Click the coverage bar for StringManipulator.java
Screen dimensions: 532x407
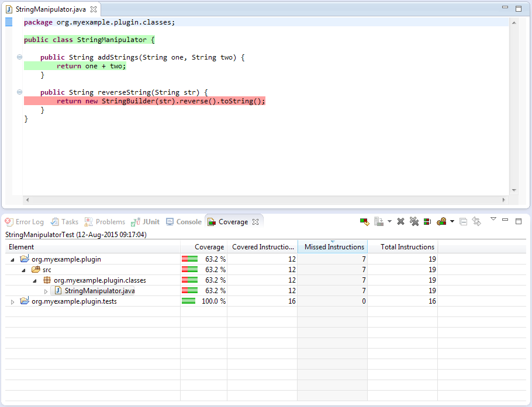(189, 290)
